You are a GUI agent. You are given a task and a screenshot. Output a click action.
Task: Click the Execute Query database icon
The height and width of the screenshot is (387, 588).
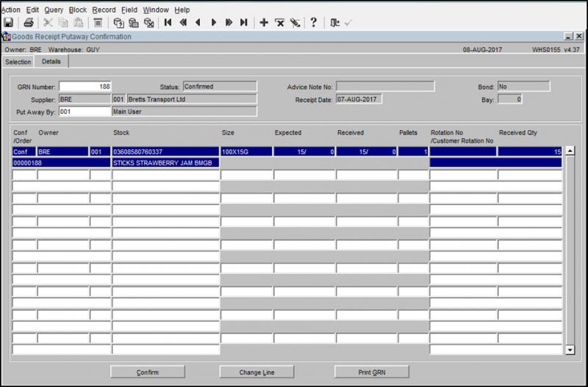[x=134, y=23]
